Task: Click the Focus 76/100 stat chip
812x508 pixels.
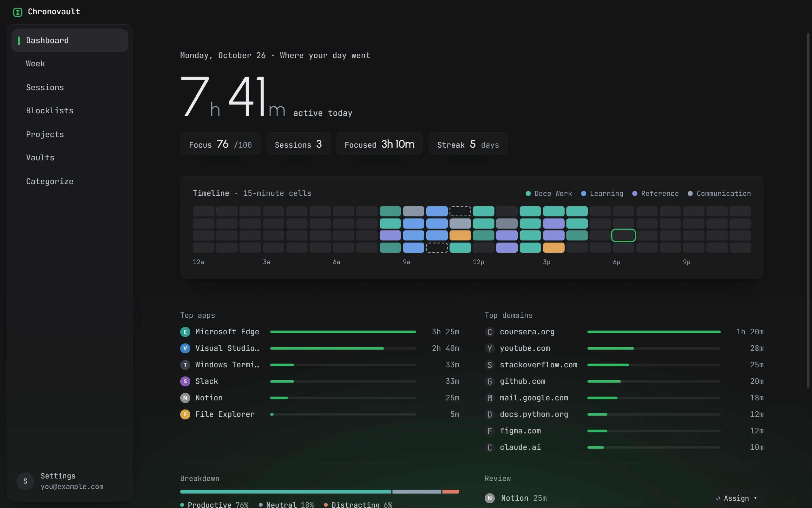Action: pos(220,144)
